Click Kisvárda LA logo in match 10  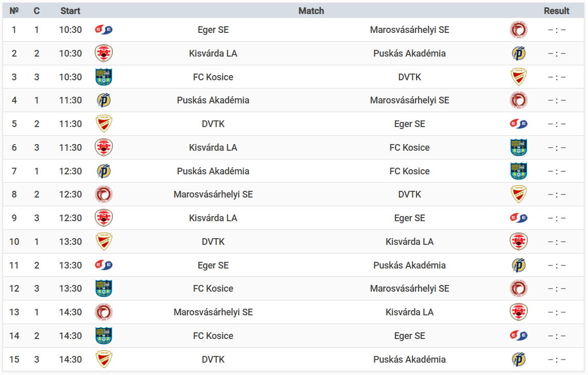(518, 242)
